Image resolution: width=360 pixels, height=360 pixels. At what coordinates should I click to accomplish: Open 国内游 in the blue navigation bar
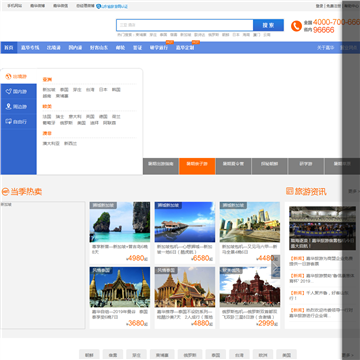[75, 48]
